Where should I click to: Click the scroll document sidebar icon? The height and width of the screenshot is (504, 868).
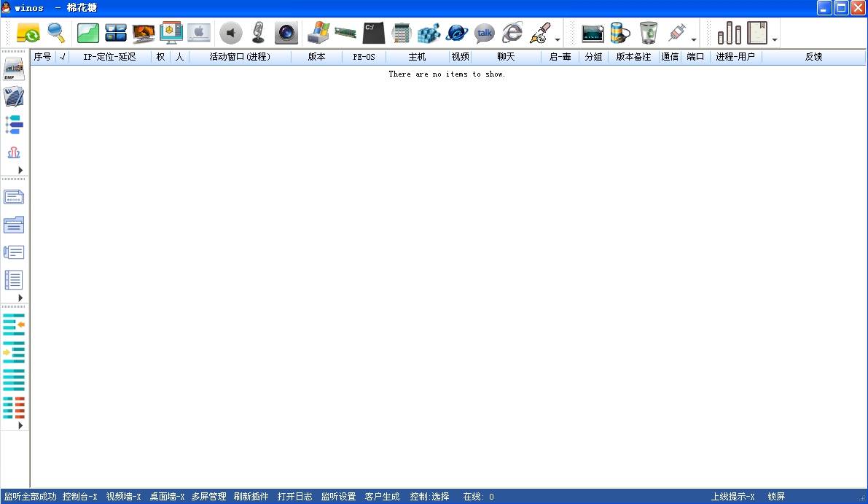click(14, 252)
